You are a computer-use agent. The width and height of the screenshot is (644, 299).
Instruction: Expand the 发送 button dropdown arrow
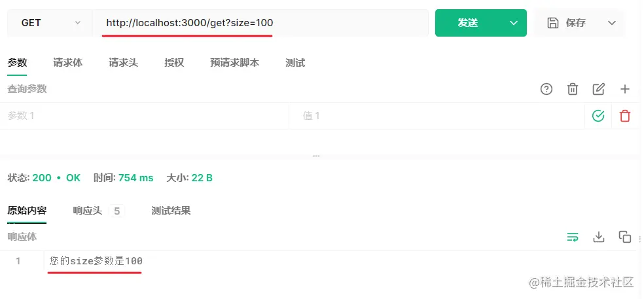point(514,23)
